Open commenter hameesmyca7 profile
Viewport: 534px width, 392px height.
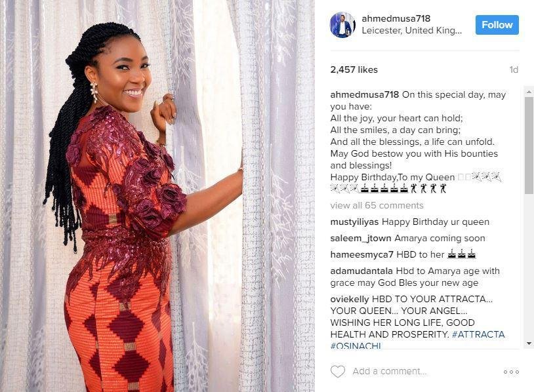(361, 254)
